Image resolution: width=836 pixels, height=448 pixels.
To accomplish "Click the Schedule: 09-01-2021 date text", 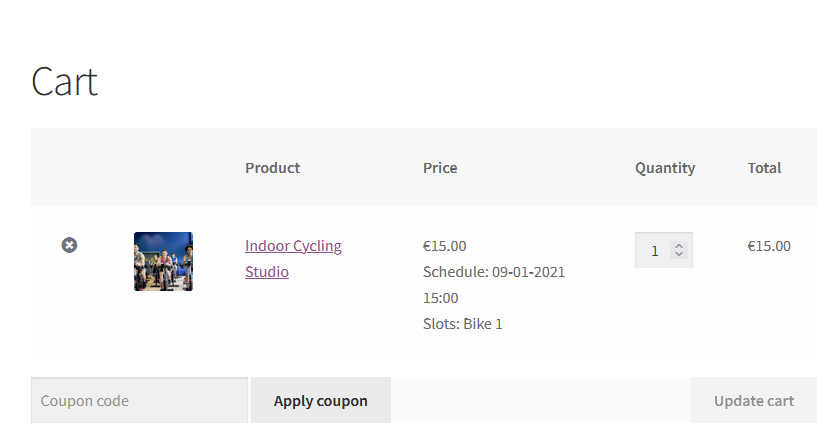I will [494, 272].
